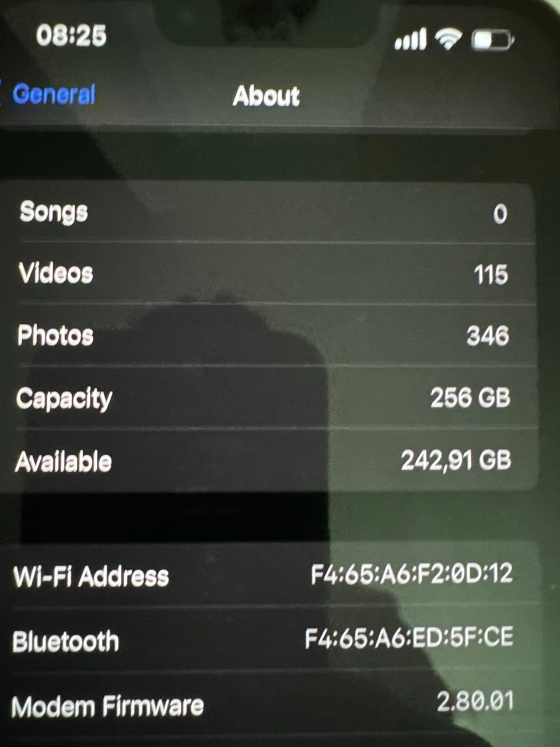This screenshot has height=747, width=560.
Task: Tap the battery indicator icon
Action: tap(493, 41)
